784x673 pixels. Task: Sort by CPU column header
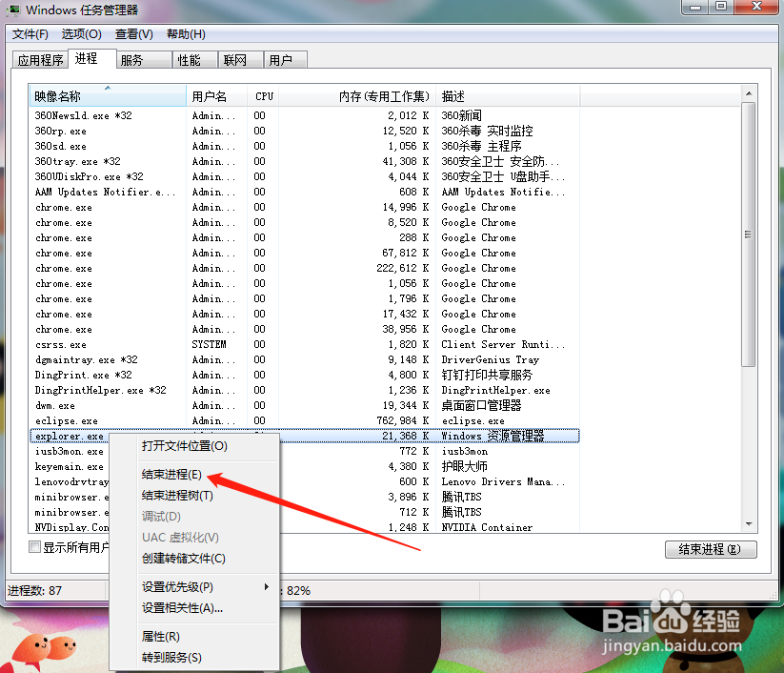click(x=263, y=96)
